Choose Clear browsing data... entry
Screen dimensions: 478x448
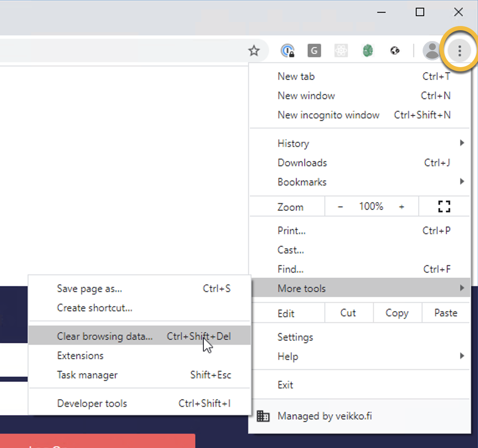[x=139, y=336]
